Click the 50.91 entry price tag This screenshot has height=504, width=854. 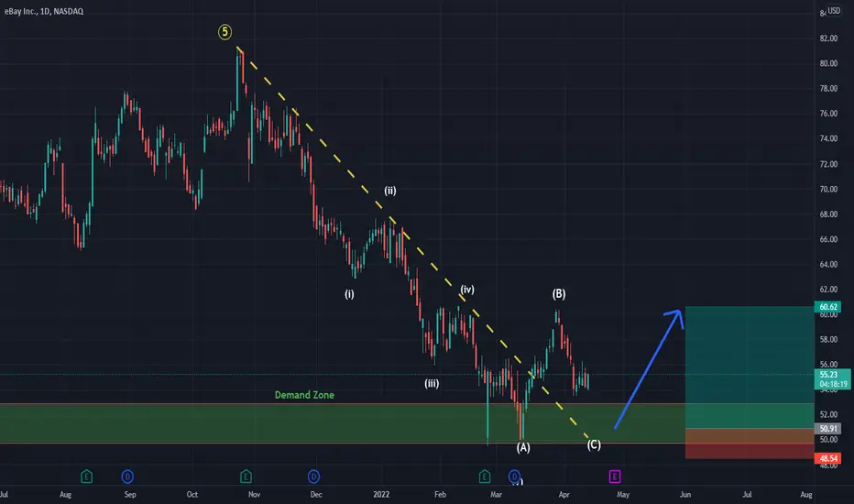click(x=827, y=429)
